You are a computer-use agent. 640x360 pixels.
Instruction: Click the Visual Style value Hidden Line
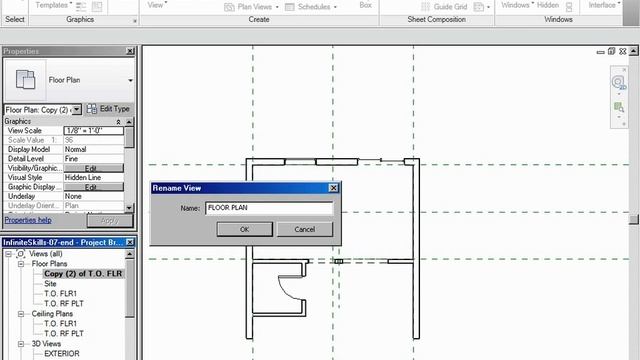click(x=93, y=178)
